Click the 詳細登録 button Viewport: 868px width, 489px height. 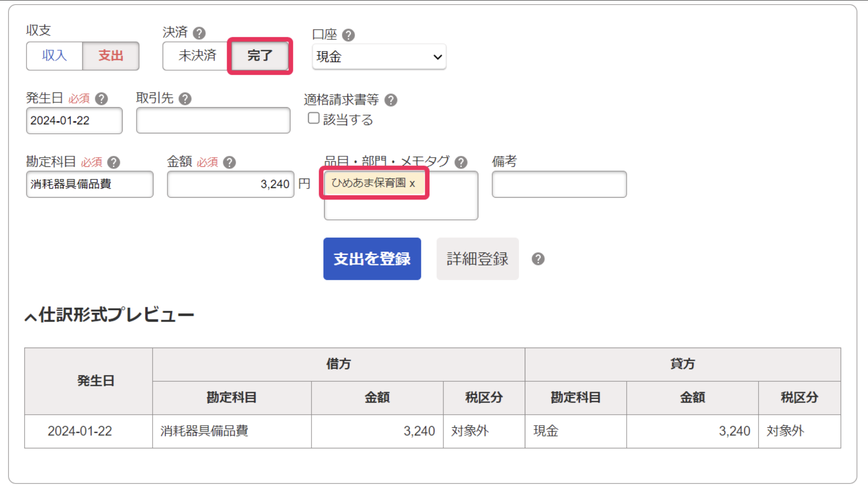click(x=478, y=259)
